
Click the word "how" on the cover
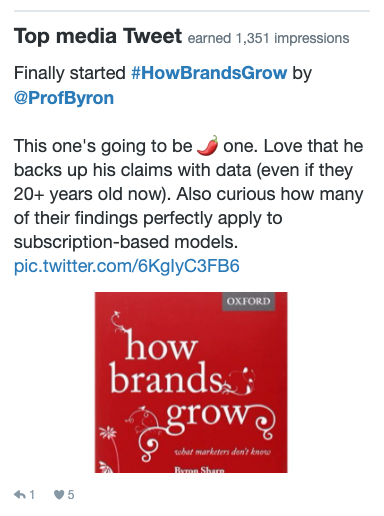click(162, 347)
